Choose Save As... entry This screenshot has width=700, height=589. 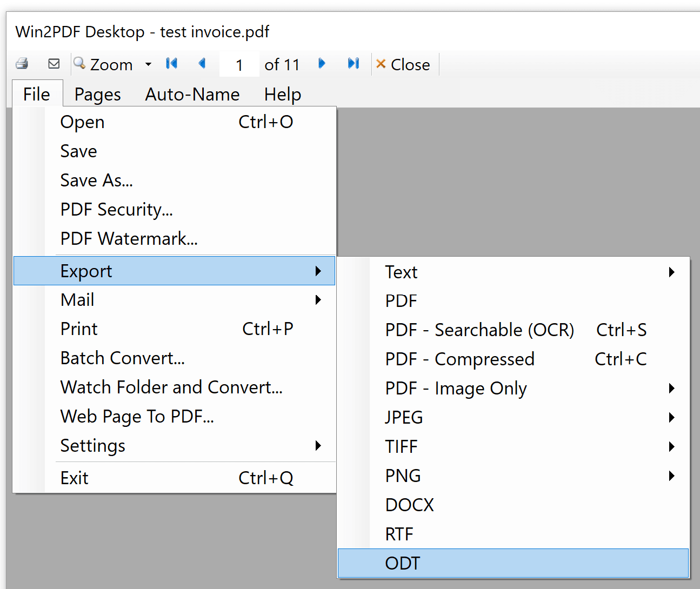pos(174,180)
